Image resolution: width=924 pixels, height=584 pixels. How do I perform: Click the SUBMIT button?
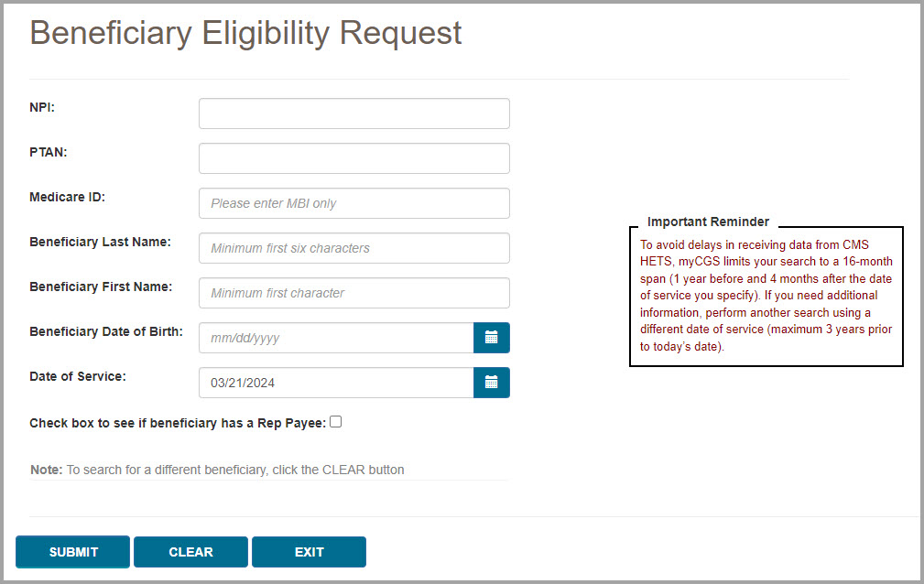[71, 552]
